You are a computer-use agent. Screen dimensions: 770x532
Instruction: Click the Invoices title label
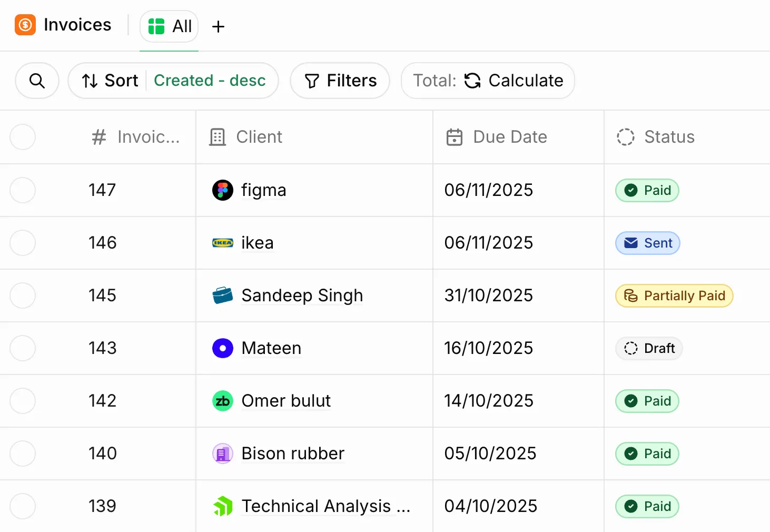pyautogui.click(x=77, y=25)
